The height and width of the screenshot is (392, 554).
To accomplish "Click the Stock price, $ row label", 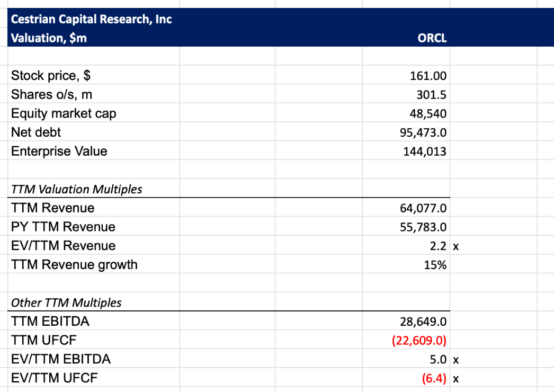I will [x=50, y=76].
